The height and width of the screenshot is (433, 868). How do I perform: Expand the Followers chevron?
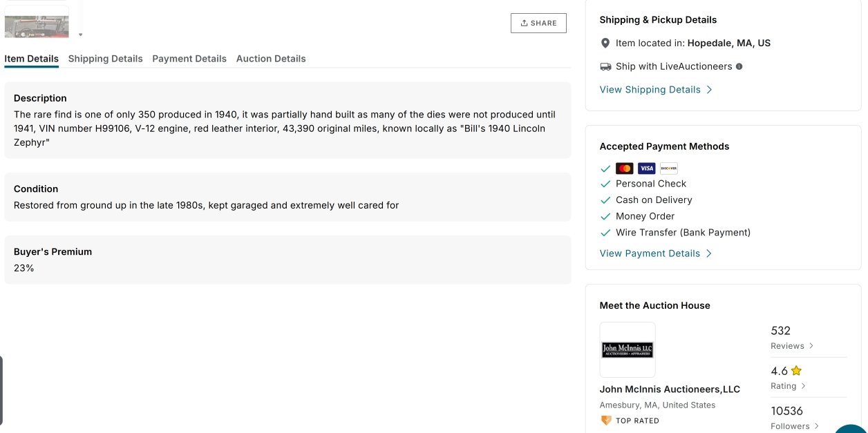pos(817,426)
